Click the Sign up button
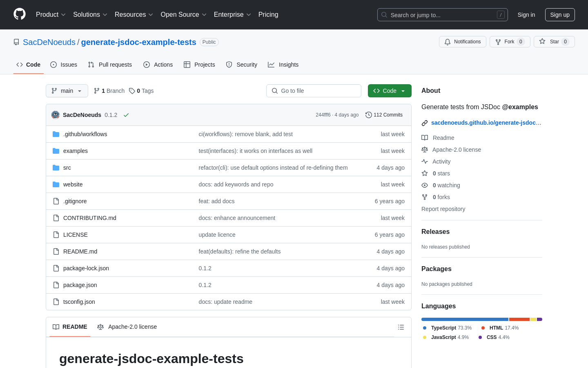The height and width of the screenshot is (368, 588). pyautogui.click(x=560, y=15)
